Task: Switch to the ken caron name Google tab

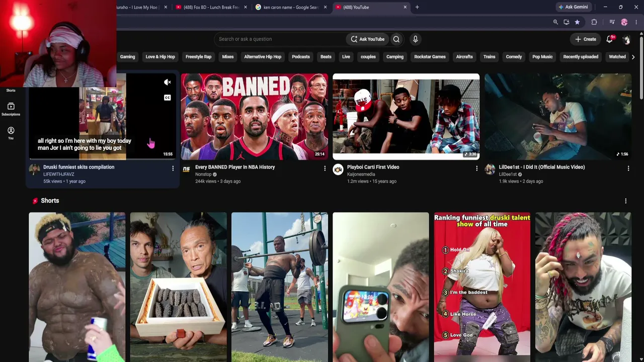Action: [x=291, y=7]
